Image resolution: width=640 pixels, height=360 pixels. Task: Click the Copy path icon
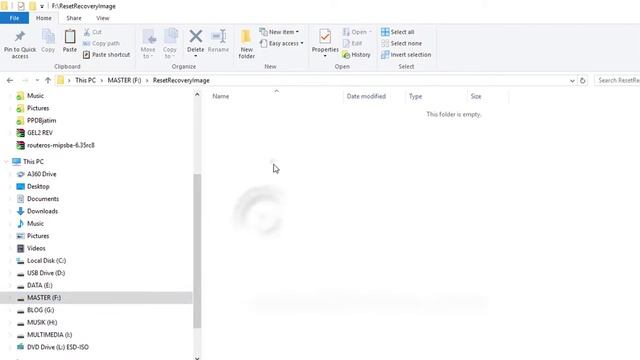coord(87,43)
